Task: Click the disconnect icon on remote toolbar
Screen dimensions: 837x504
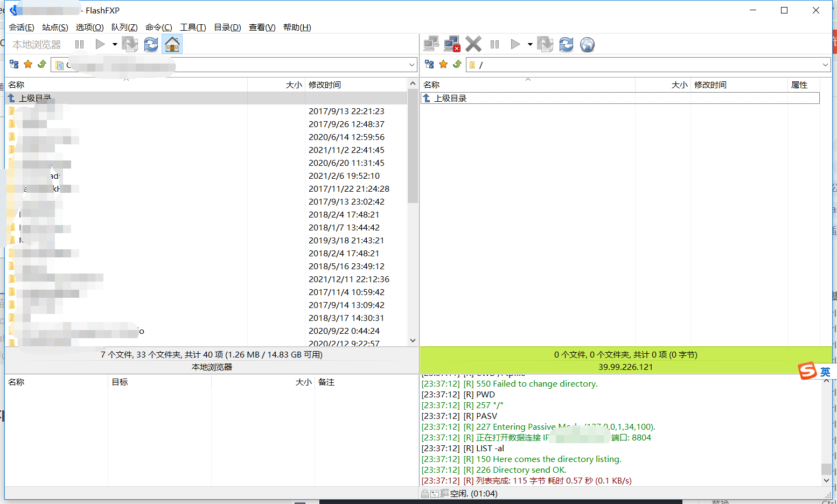Action: pos(451,44)
